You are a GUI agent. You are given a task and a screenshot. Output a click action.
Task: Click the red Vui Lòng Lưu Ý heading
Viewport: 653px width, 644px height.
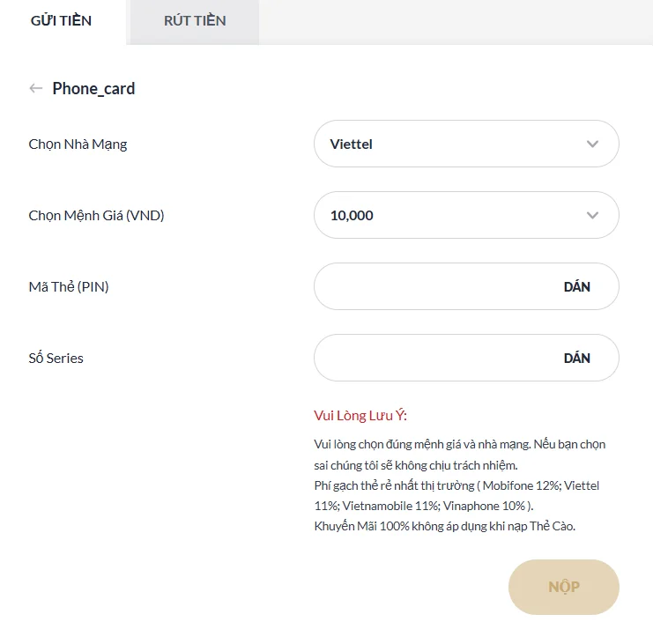360,416
